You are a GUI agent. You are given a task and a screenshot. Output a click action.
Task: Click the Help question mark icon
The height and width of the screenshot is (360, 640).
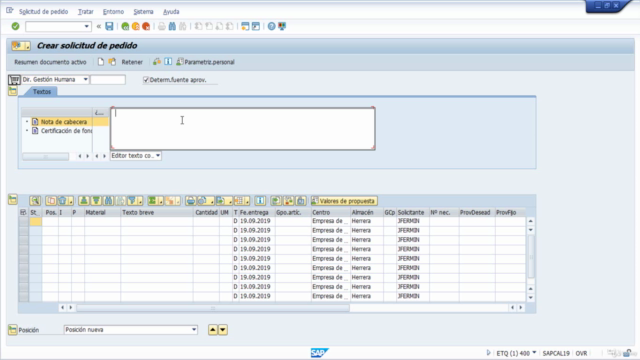point(271,26)
